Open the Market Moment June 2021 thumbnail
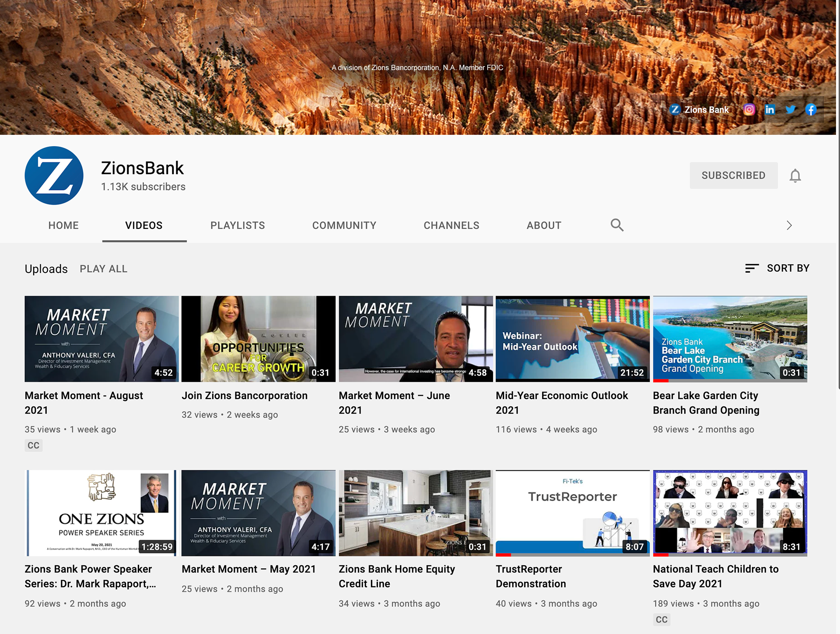Viewport: 840px width, 634px height. pyautogui.click(x=416, y=339)
